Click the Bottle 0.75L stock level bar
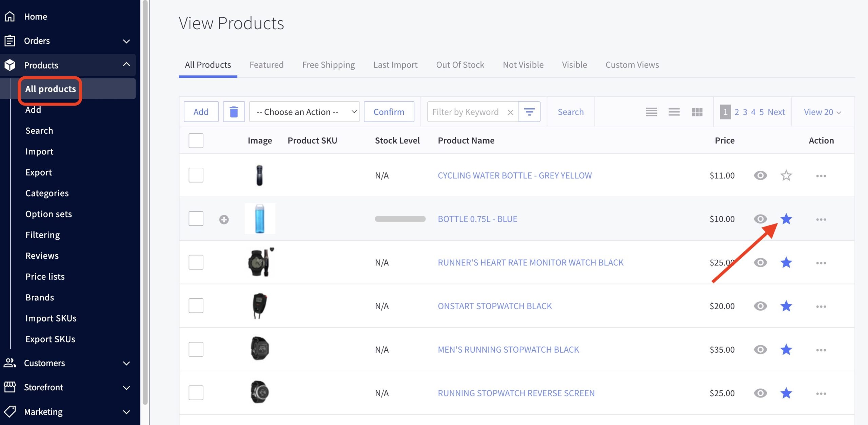This screenshot has height=425, width=868. point(400,219)
